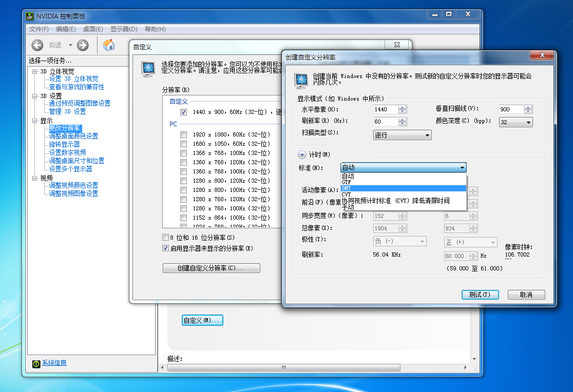Screen dimensions: 573x392
Task: Open 管理 3D 设置
Action: 68,111
